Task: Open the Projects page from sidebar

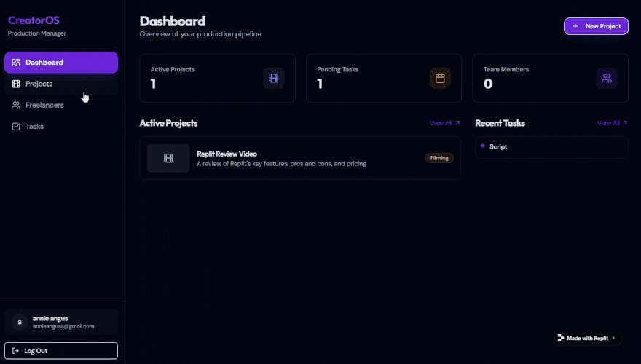Action: 39,84
